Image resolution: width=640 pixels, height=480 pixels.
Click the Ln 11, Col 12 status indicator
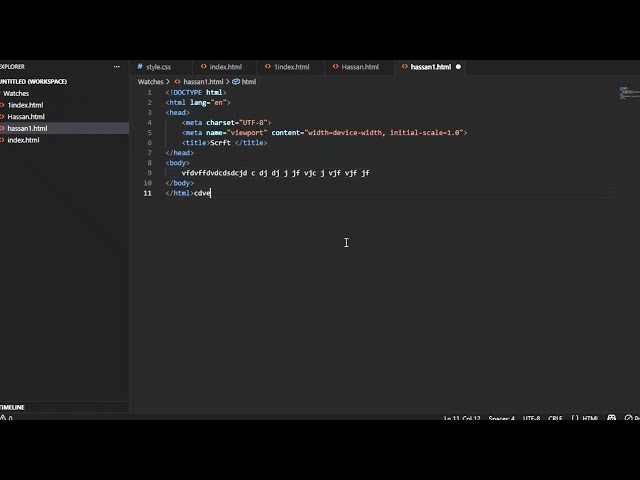tap(461, 418)
